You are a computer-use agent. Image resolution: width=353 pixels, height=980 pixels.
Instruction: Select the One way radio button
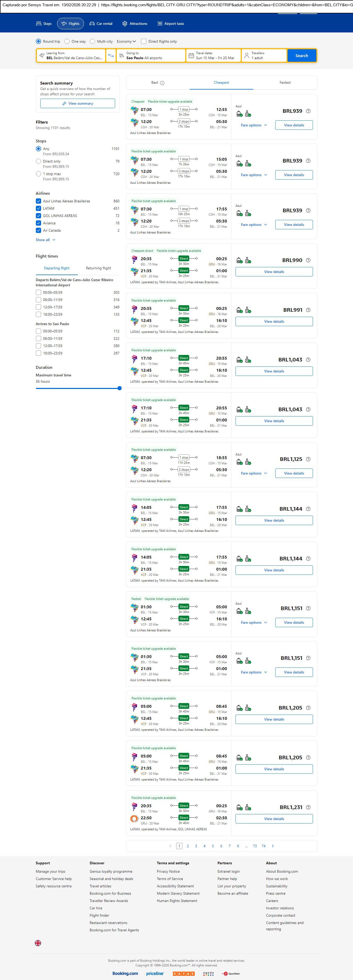(67, 41)
